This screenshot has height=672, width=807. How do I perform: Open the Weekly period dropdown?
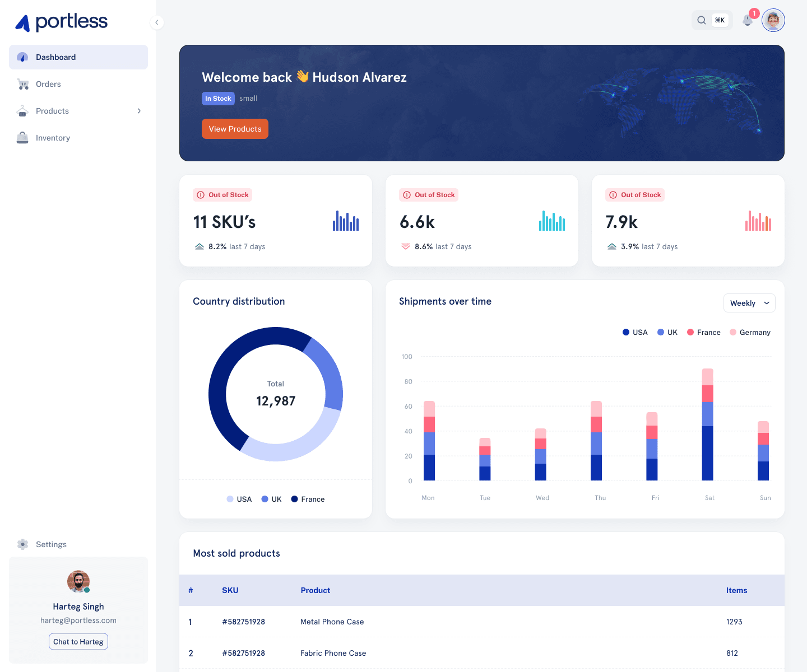[749, 303]
